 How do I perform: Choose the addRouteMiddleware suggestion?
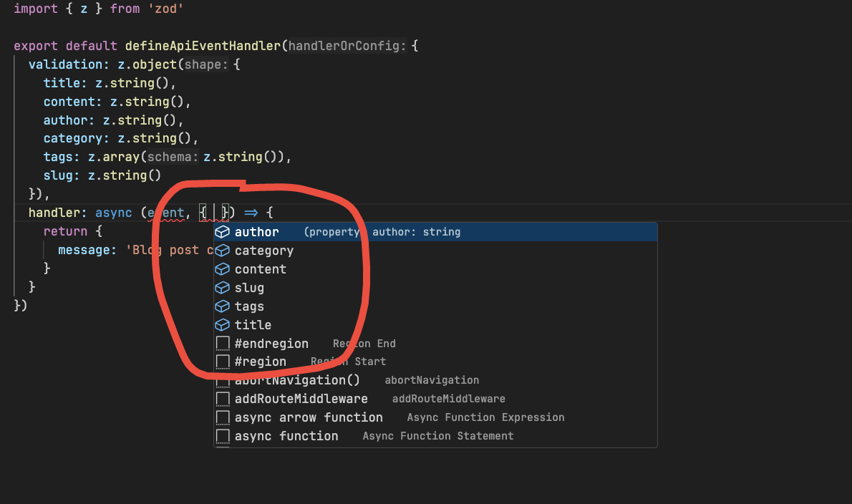[x=301, y=399]
